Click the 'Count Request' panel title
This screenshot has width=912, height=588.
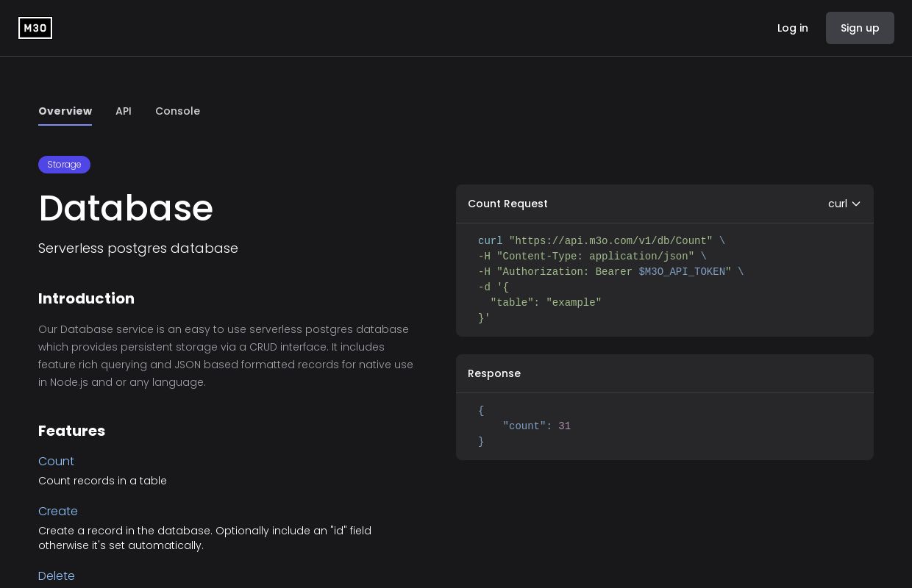tap(507, 204)
